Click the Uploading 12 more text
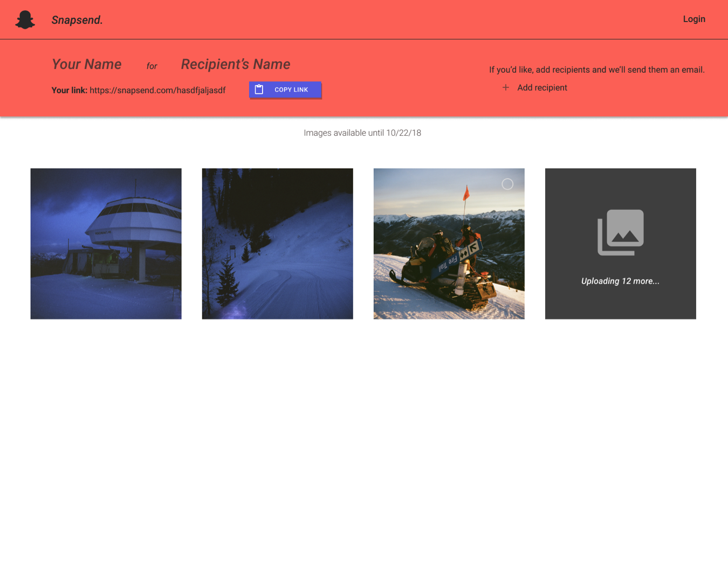This screenshot has width=728, height=572. (x=620, y=281)
